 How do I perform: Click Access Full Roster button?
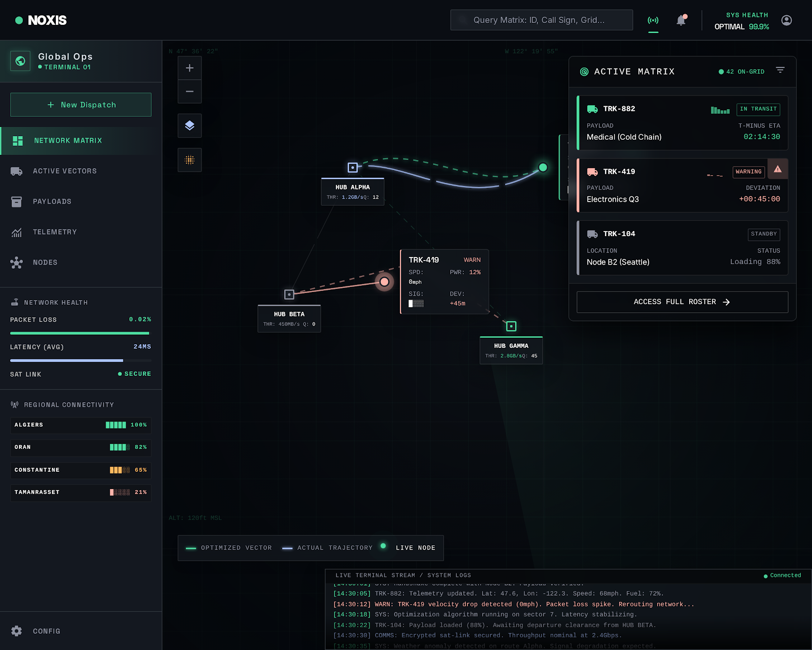click(682, 302)
